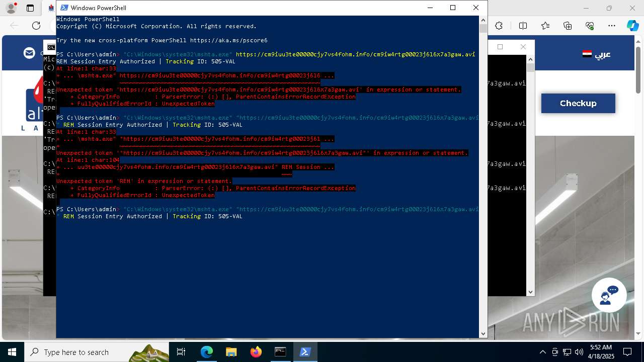The width and height of the screenshot is (644, 362).
Task: Open notification center icon
Action: (627, 352)
